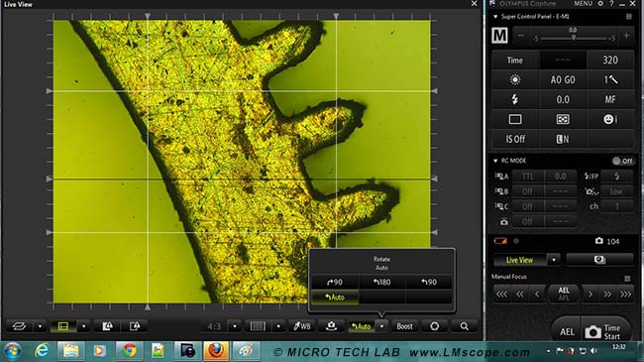Click the image flip icon in Live View toolbar
The width and height of the screenshot is (644, 362).
click(19, 326)
